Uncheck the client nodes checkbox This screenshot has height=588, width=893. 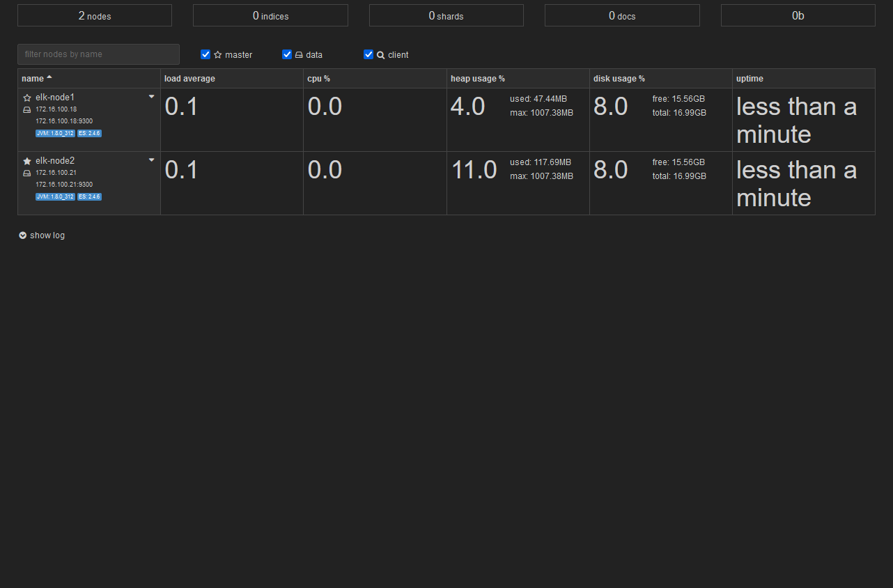pos(368,54)
